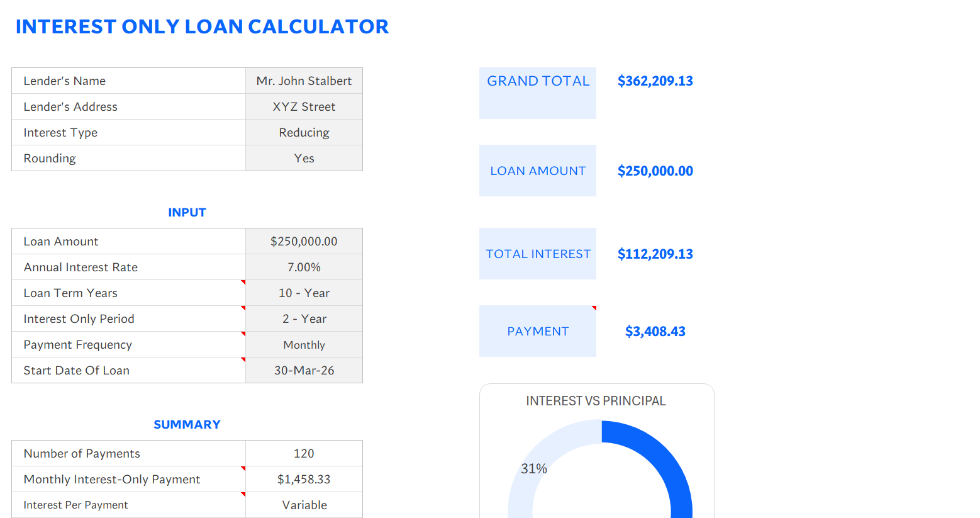Click the INTEREST ONLY LOAN CALCULATOR title

point(202,26)
